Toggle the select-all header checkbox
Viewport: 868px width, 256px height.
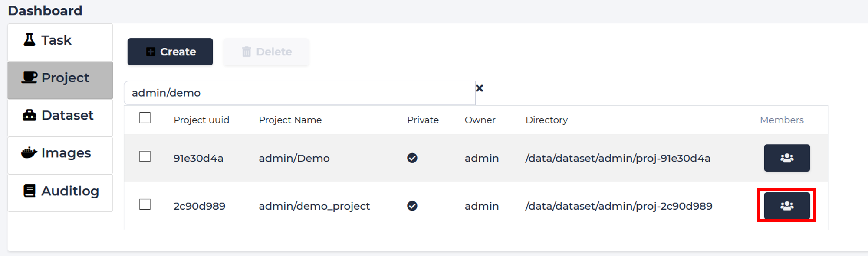pos(145,118)
